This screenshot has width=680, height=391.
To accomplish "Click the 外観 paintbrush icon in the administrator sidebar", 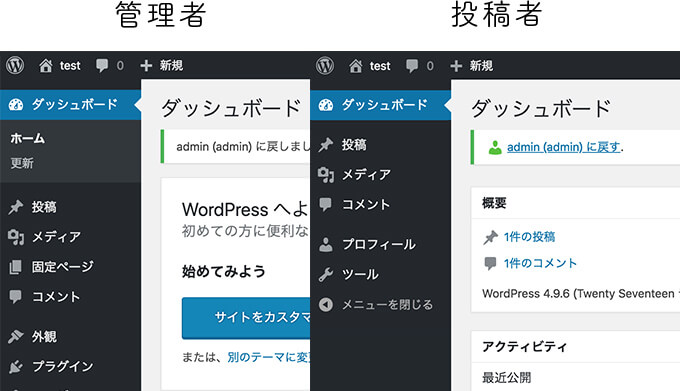I will [16, 336].
